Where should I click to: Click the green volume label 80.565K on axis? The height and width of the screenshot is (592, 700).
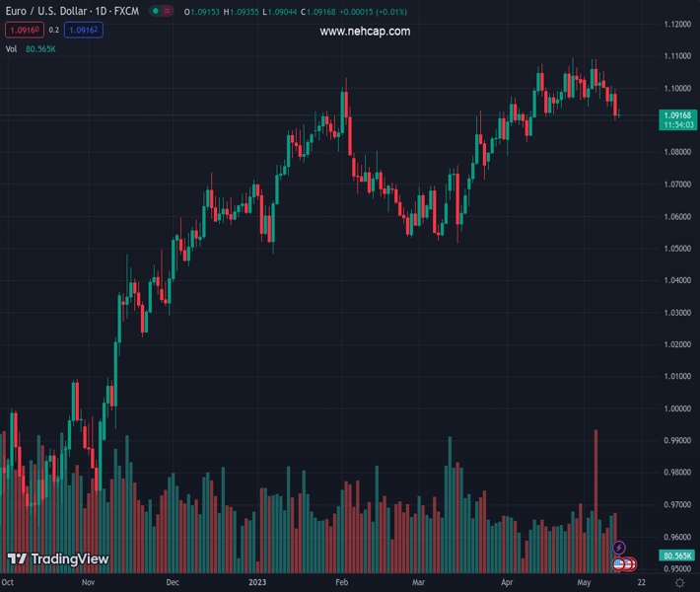(676, 556)
